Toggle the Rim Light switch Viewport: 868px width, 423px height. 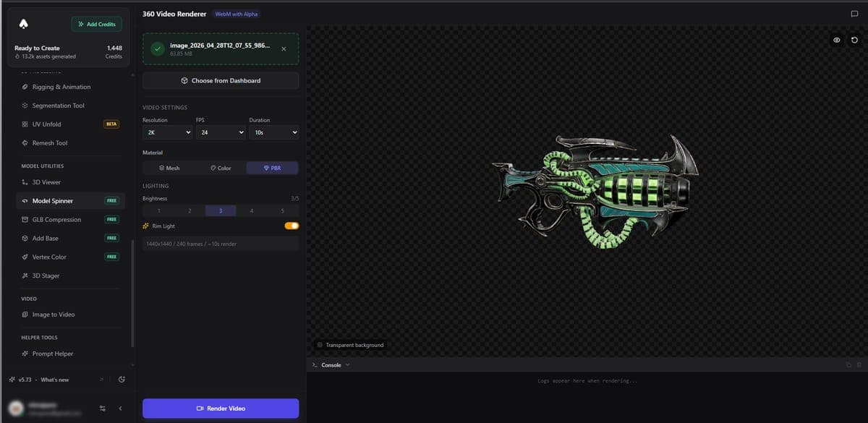click(x=292, y=226)
